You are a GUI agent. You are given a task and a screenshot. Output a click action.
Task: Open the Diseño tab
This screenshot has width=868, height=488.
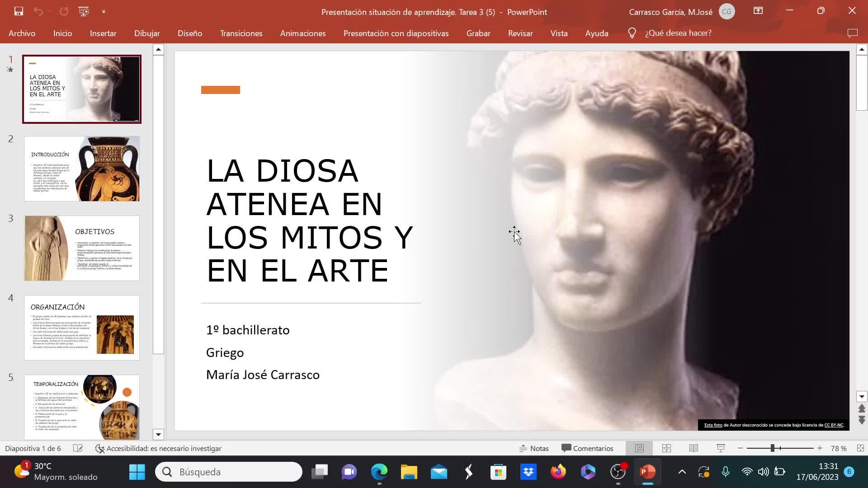click(189, 33)
